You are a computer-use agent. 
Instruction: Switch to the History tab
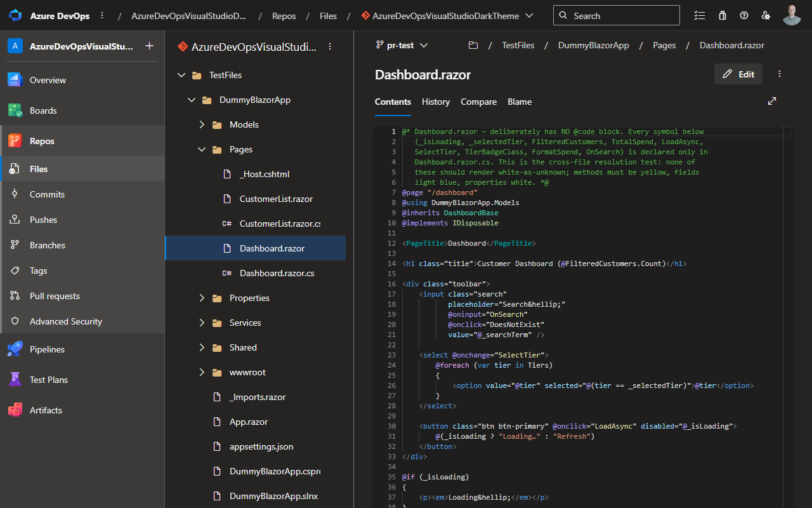tap(436, 102)
